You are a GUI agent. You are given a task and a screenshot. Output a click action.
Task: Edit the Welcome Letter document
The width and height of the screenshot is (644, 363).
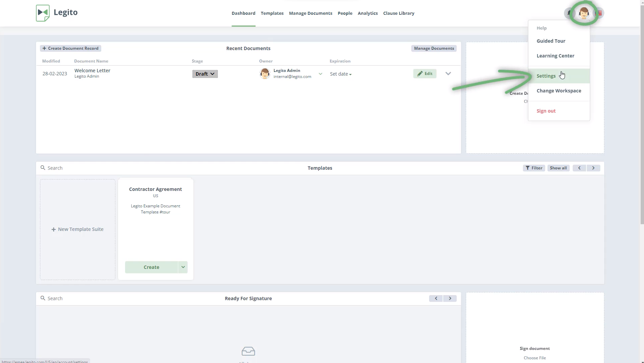pos(425,74)
